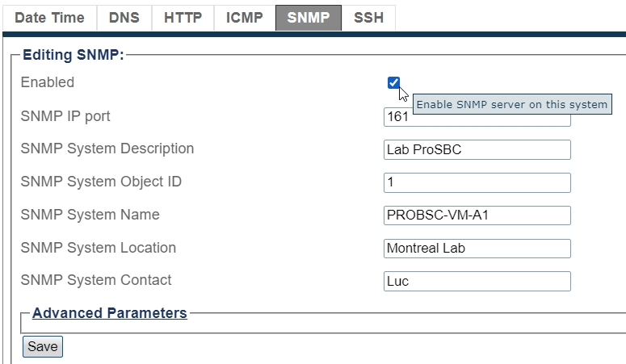Open the DNS tab

124,18
